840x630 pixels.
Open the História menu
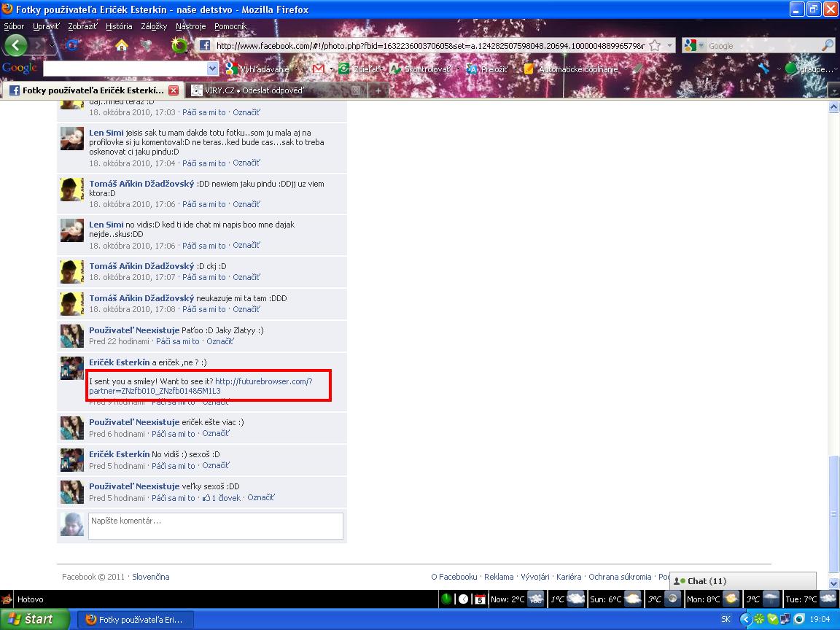point(119,26)
